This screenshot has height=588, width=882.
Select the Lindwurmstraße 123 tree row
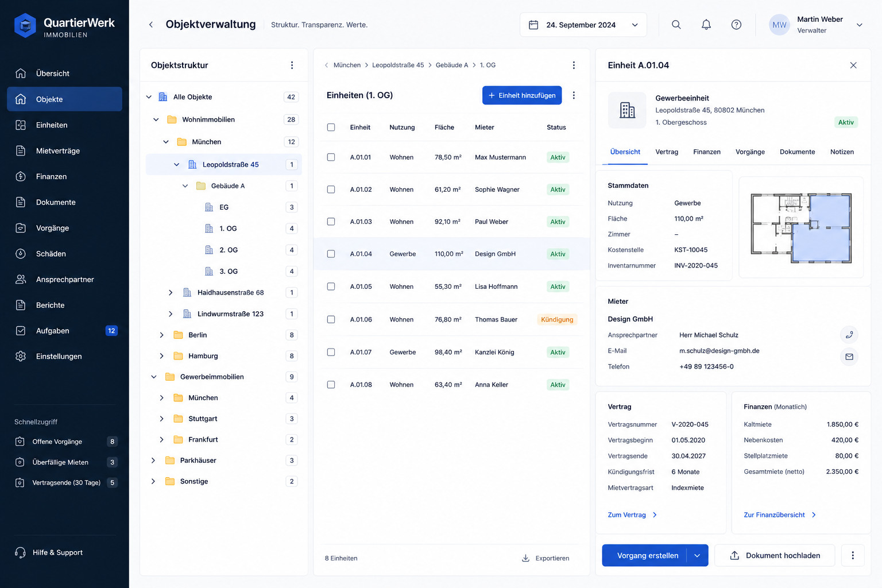pyautogui.click(x=224, y=314)
